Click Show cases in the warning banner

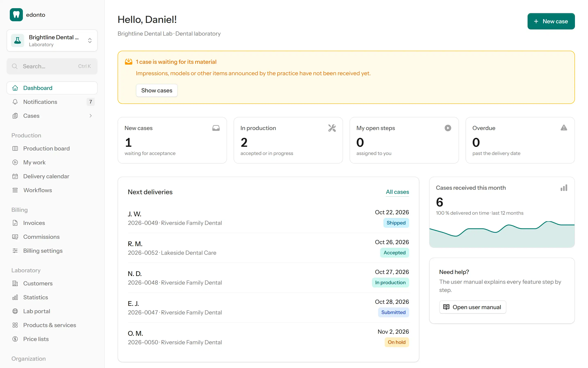coord(157,90)
